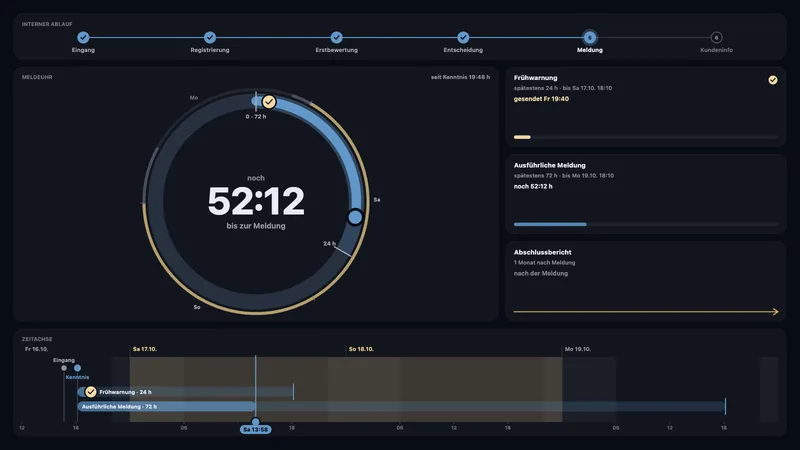800x450 pixels.
Task: Click the blue Kenntnis dot on the timeline
Action: [x=77, y=368]
